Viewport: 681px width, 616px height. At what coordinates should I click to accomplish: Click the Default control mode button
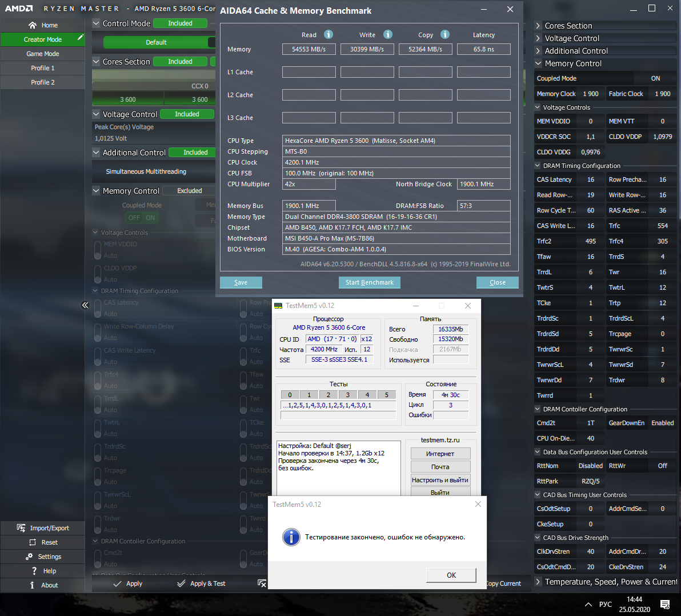[156, 42]
